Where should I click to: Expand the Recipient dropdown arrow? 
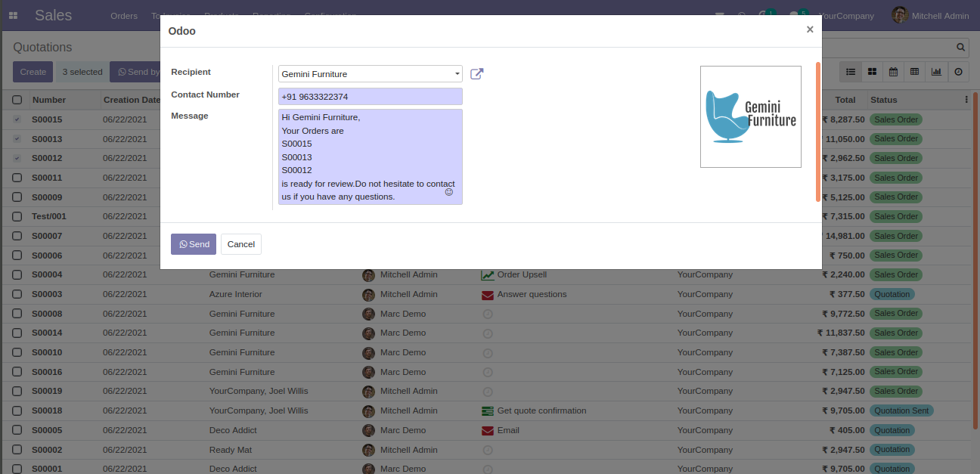(457, 74)
